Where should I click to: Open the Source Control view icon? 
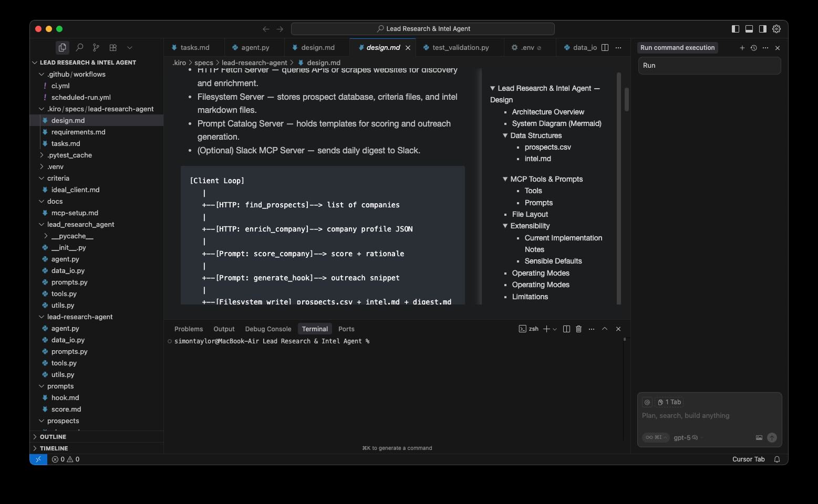96,47
